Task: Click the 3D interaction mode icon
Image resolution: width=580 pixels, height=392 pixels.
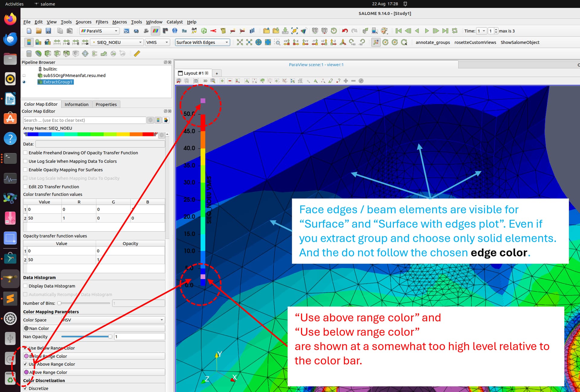Action: [x=205, y=81]
